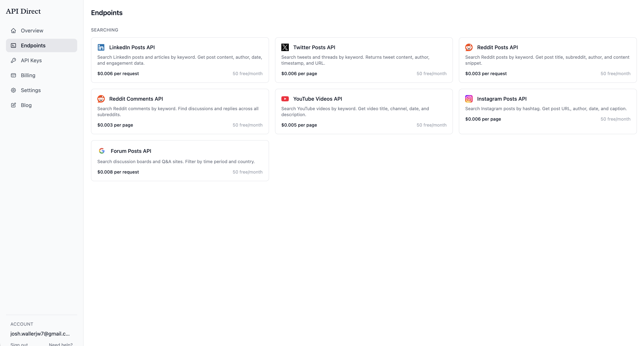Screen dimensions: 644x346
Task: Click the Instagram icon on Instagram Posts API card
Action: [x=469, y=99]
